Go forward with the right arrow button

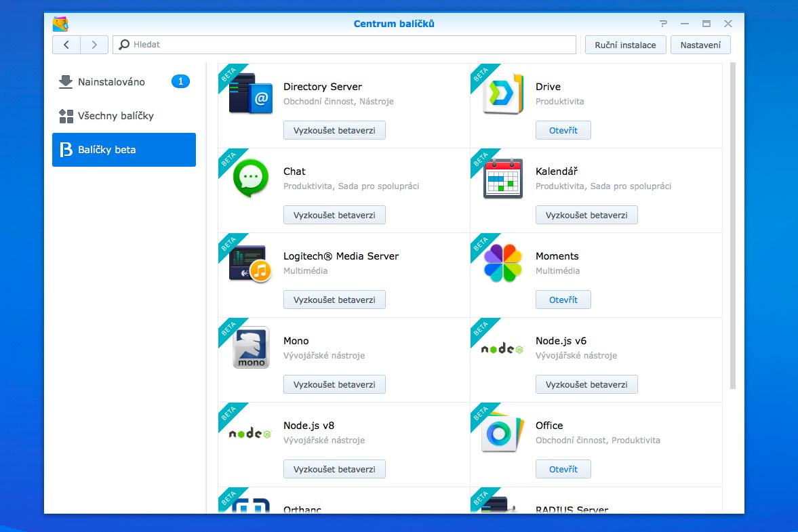tap(94, 45)
